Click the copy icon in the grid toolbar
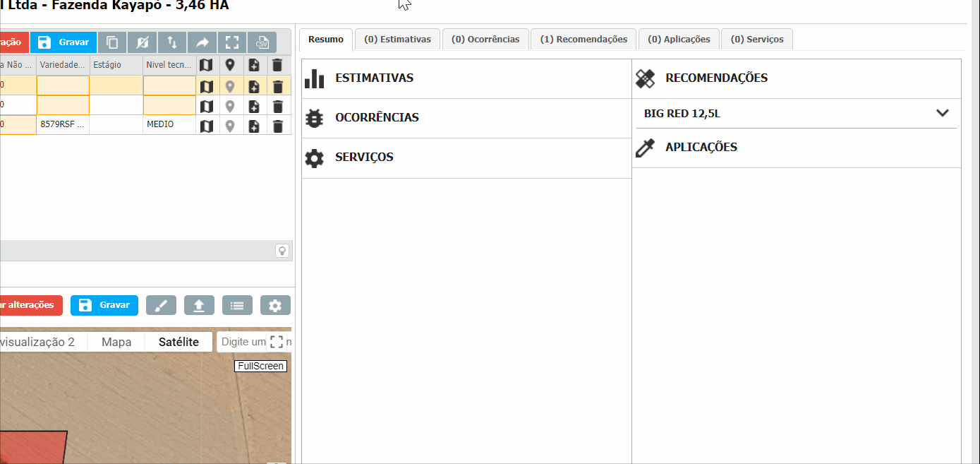 [x=112, y=42]
